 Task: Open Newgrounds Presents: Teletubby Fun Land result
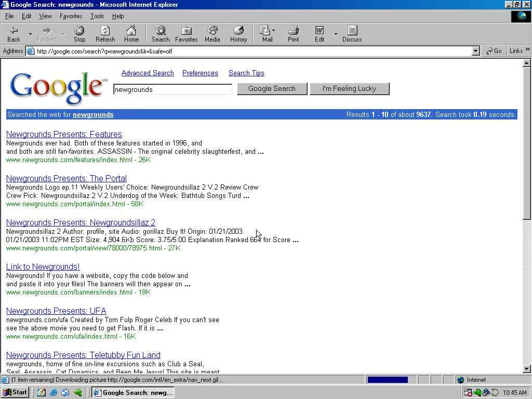point(84,354)
